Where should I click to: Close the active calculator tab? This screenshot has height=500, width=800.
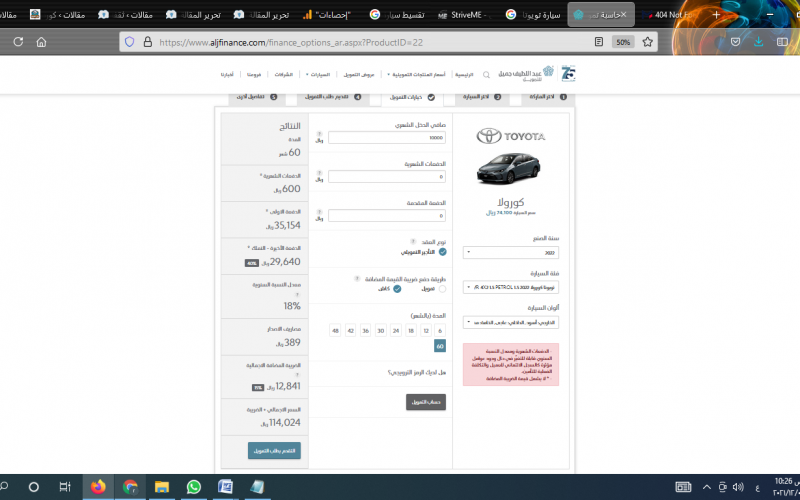click(x=623, y=15)
